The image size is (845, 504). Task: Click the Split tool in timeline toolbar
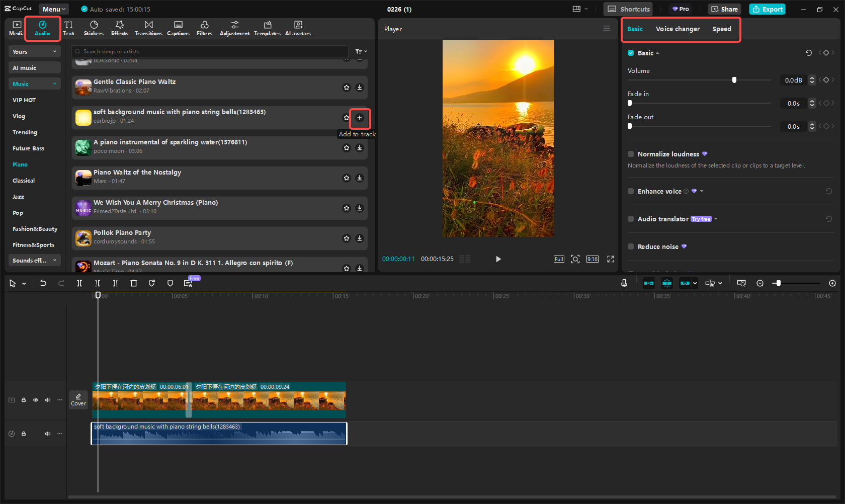point(79,283)
